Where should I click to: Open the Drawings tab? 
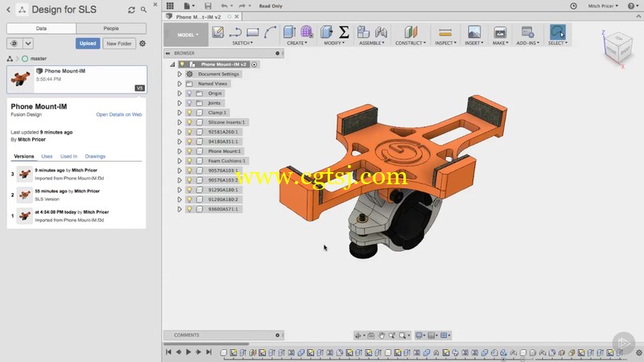point(95,156)
